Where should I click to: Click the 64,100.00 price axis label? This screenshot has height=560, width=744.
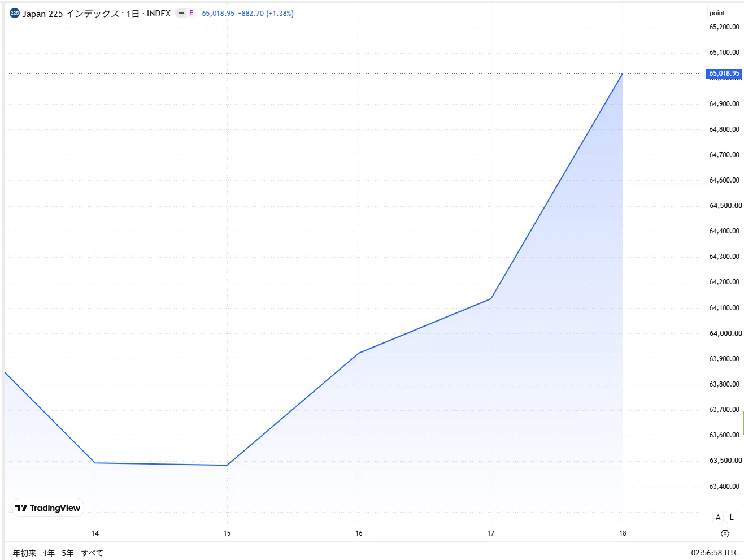tap(724, 308)
